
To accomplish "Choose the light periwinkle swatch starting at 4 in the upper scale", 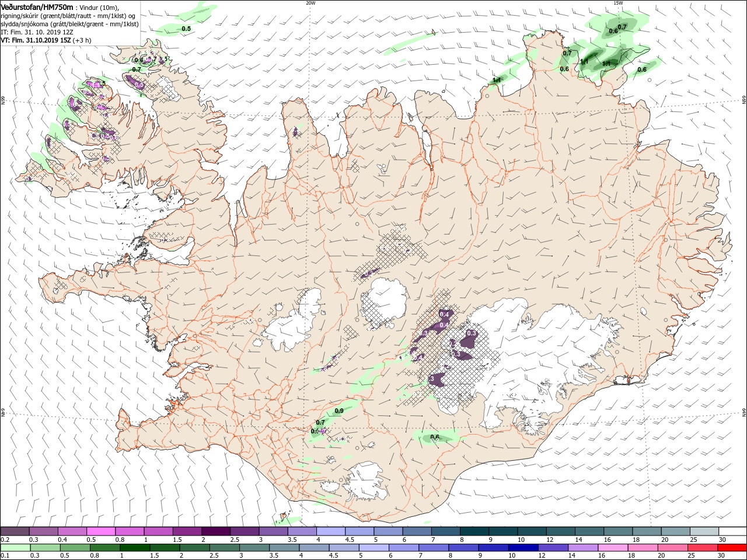I will (x=331, y=531).
